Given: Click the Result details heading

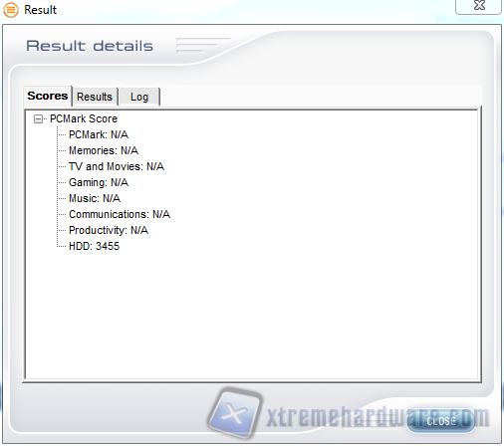Looking at the screenshot, I should click(x=90, y=46).
